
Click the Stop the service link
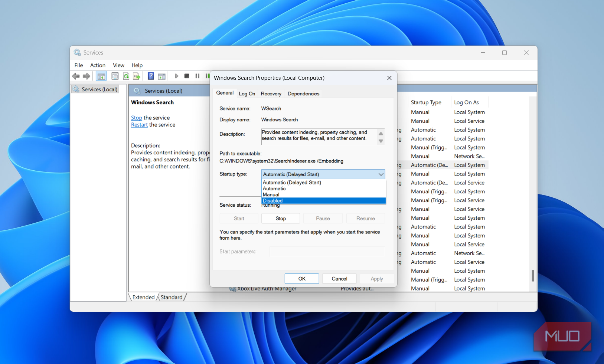[137, 118]
